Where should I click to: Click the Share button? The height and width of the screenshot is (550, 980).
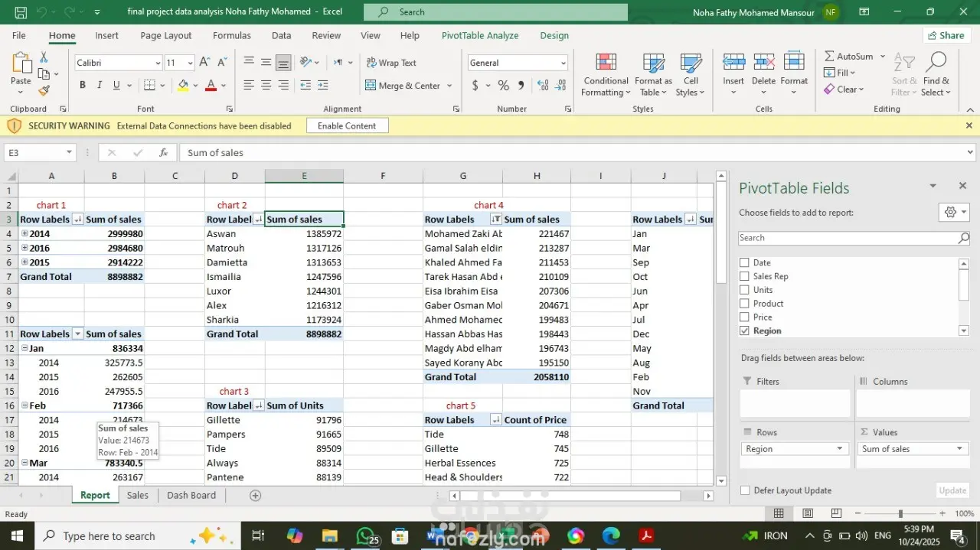946,35
